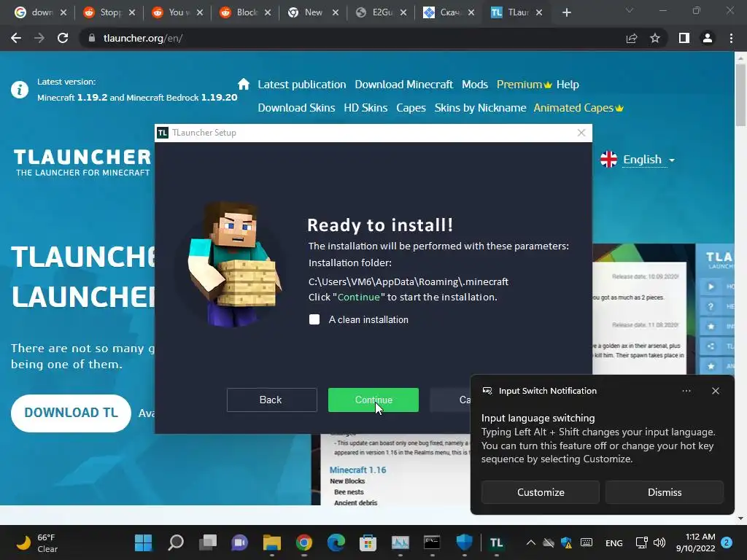Image resolution: width=747 pixels, height=560 pixels.
Task: Open Windows Security shield in taskbar
Action: pos(464,542)
